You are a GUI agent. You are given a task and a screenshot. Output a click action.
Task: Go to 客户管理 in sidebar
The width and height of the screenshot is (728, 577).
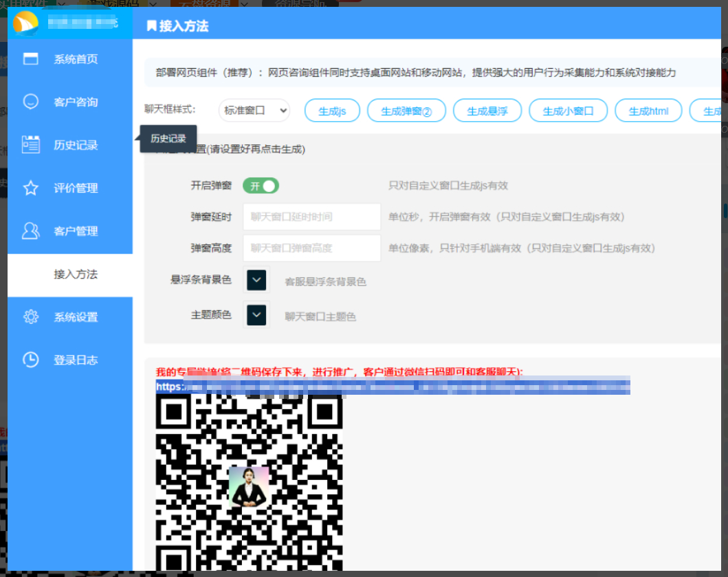70,231
